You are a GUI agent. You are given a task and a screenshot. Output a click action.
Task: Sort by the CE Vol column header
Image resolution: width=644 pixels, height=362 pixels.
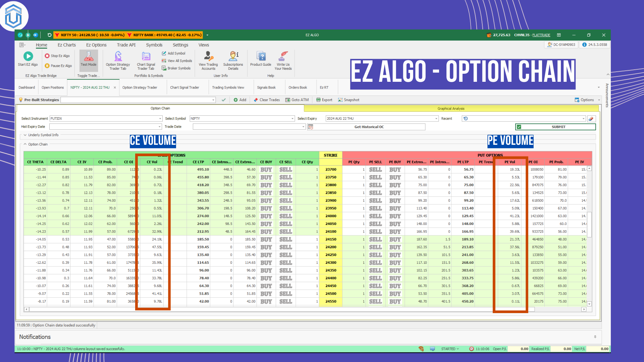point(152,162)
